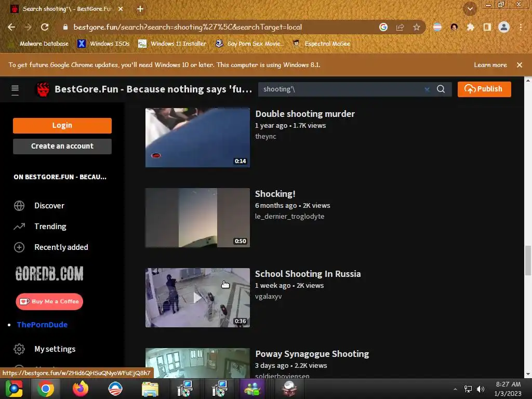Open uploader 'theync' channel
Screen dimensions: 532x399
pos(265,137)
